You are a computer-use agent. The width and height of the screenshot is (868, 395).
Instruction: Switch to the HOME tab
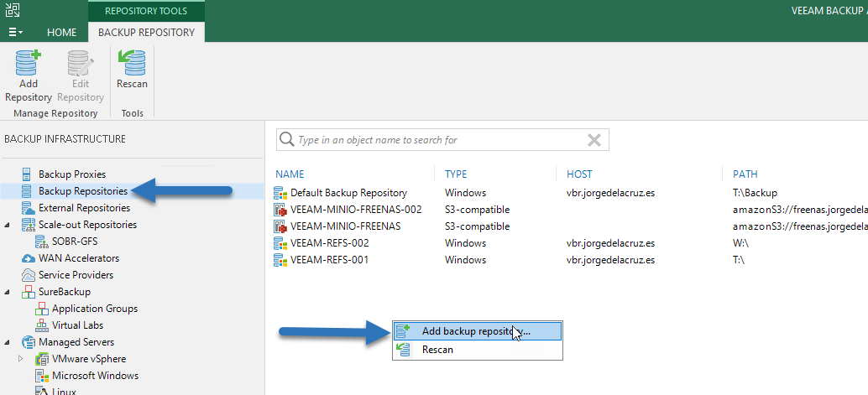click(61, 32)
